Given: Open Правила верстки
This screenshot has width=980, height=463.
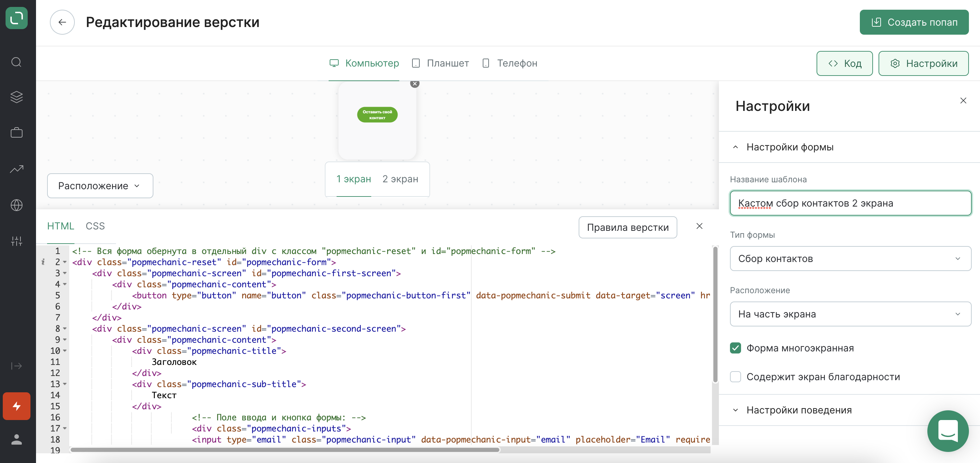Looking at the screenshot, I should (x=628, y=227).
